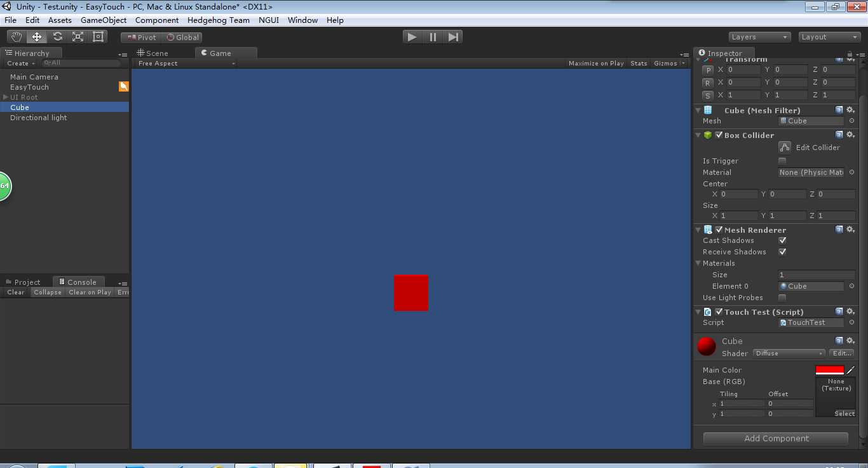This screenshot has width=868, height=468.
Task: Disable the Mesh Renderer component checkbox
Action: (x=719, y=230)
